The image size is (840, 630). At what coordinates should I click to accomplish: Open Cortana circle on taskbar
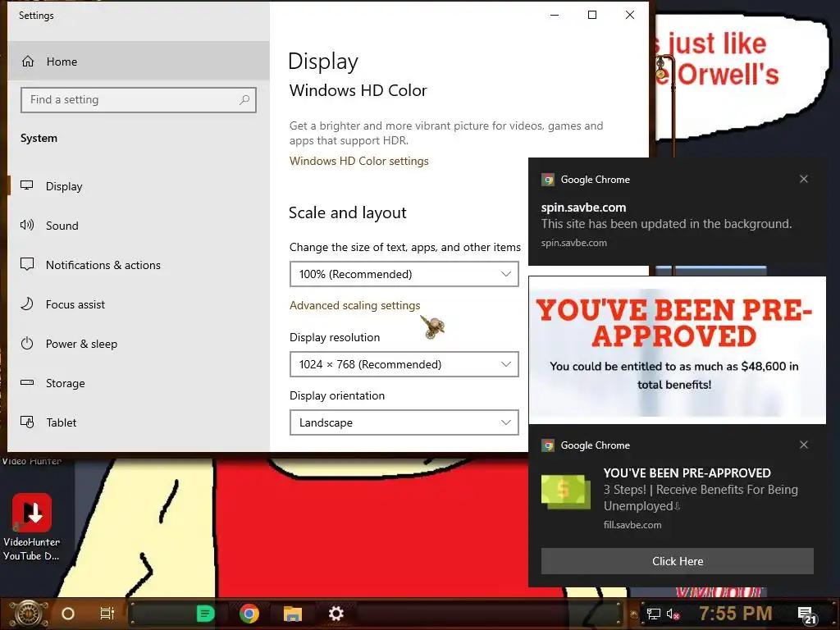pyautogui.click(x=68, y=614)
